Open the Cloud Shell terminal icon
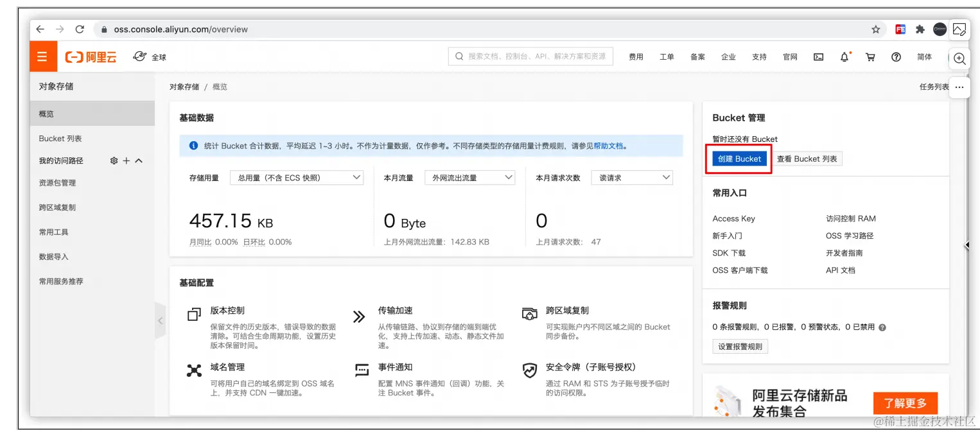980x432 pixels. click(819, 56)
